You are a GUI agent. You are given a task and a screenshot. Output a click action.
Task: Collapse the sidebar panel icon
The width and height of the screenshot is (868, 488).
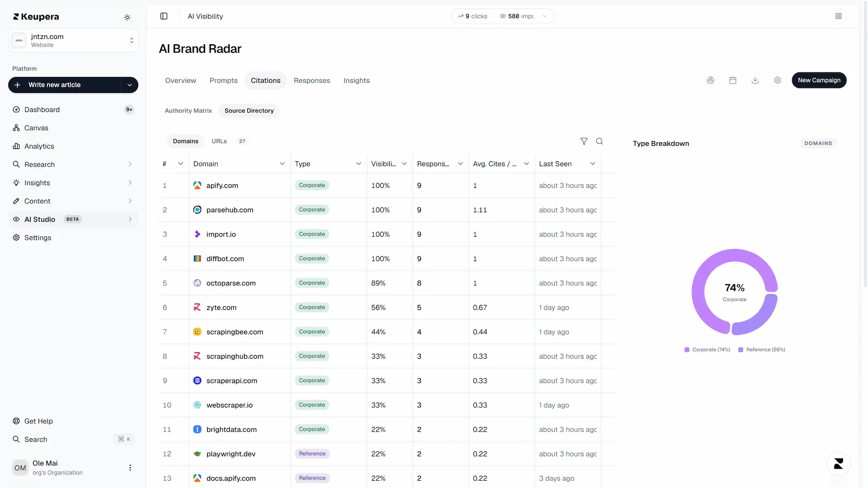[x=164, y=16]
